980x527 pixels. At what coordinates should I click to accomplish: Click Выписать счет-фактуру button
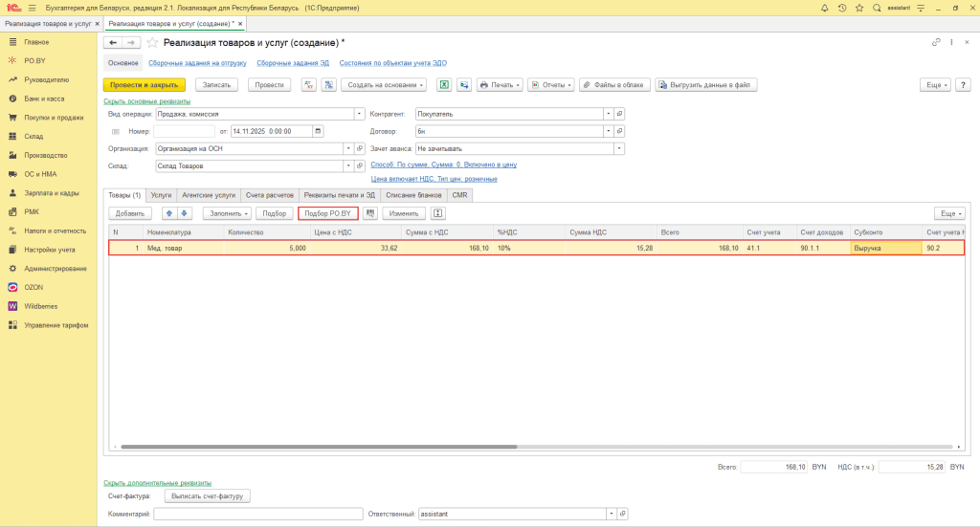tap(208, 495)
